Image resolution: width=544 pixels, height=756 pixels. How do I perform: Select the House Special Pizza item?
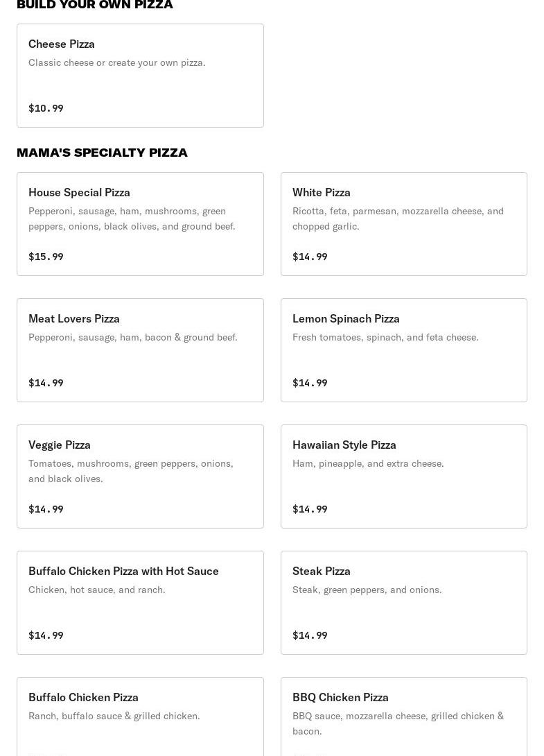[x=140, y=224]
